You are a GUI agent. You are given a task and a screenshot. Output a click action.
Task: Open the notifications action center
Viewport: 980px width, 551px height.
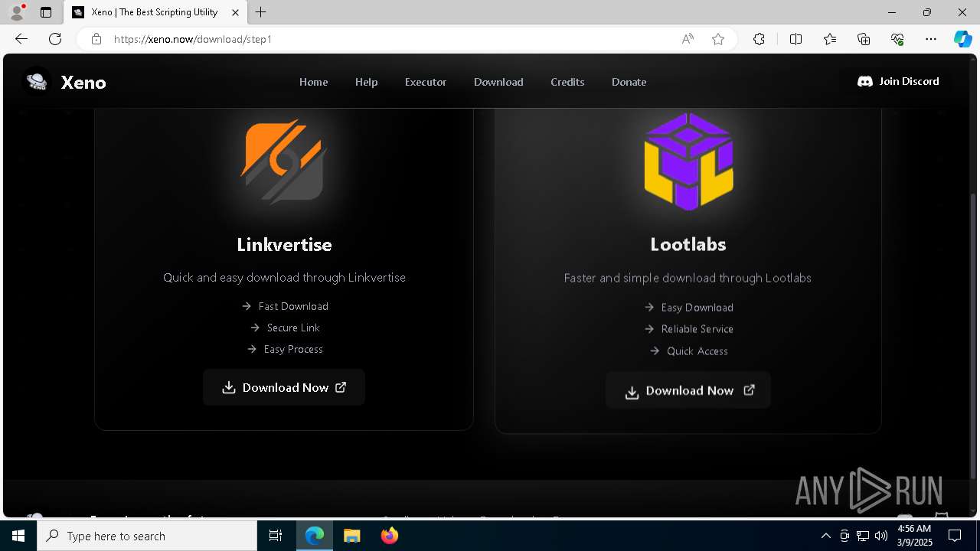tap(955, 536)
